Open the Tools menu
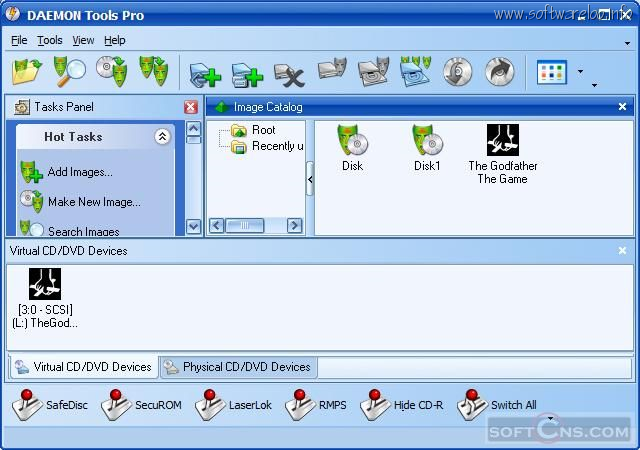Image resolution: width=640 pixels, height=450 pixels. pos(50,40)
